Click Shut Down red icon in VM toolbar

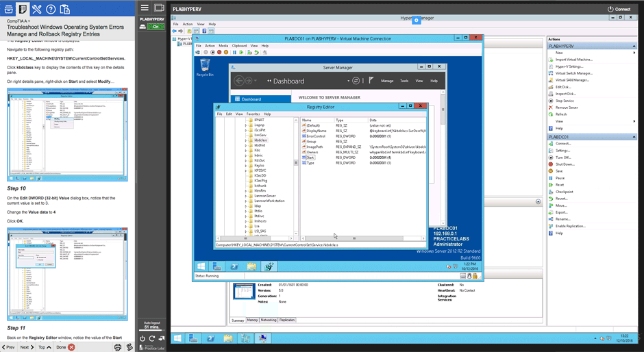click(x=219, y=52)
